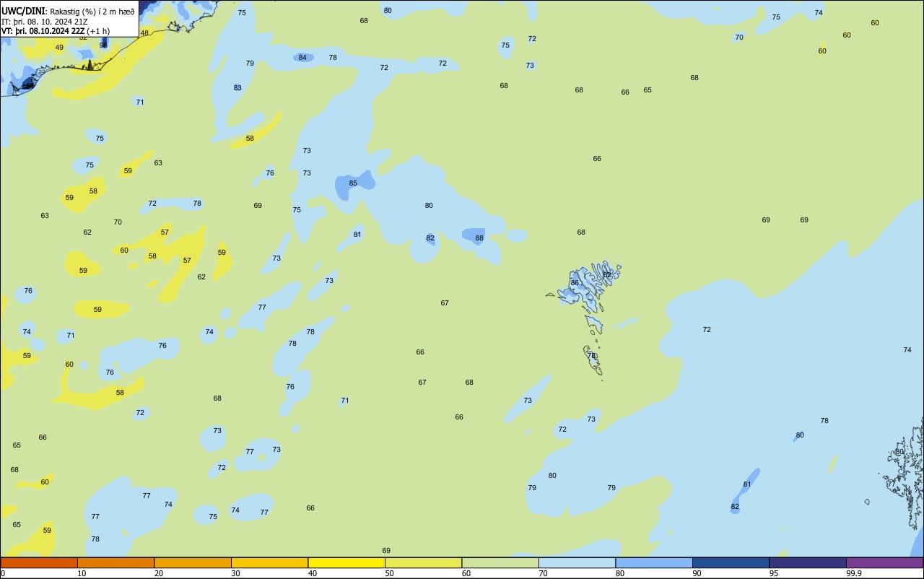
Task: Click the light green 60–70 legend swatch
Action: tap(500, 562)
